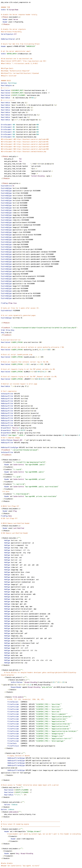Click the commented '#AuthType Basic' line

(x=7, y=68)
